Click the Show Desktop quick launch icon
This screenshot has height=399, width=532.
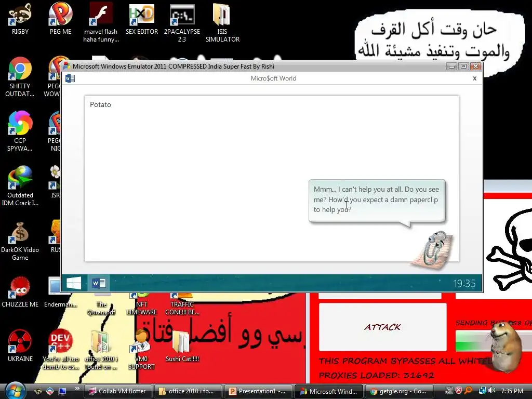(62, 391)
